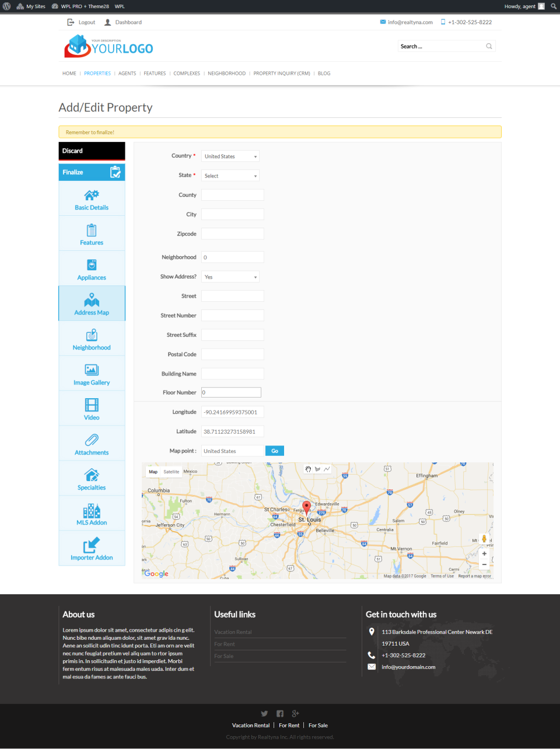Zoom out on the map
The image size is (560, 749).
coord(484,565)
